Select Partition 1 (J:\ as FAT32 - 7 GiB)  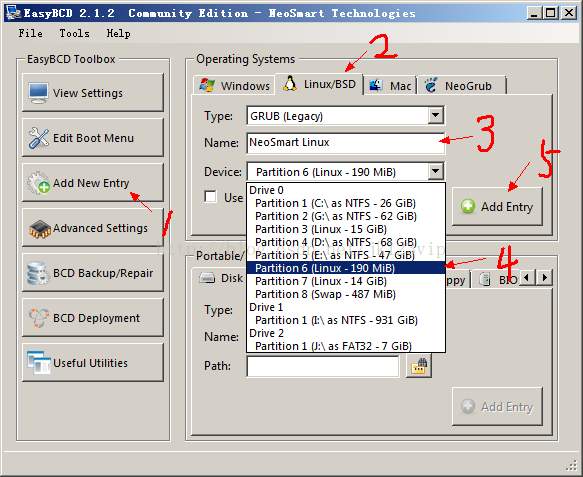click(345, 347)
